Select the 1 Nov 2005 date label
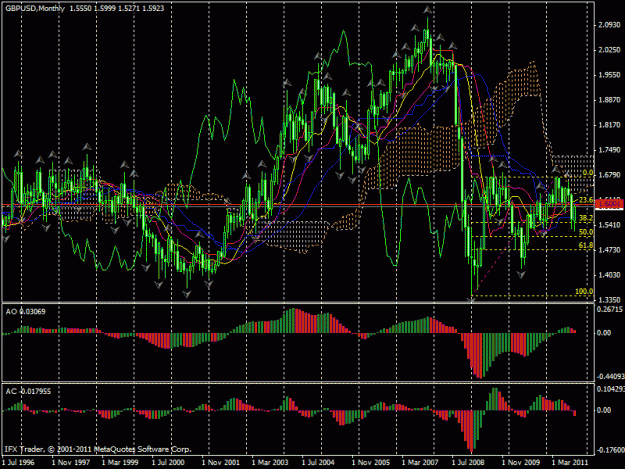Image resolution: width=625 pixels, height=469 pixels. pos(371,463)
